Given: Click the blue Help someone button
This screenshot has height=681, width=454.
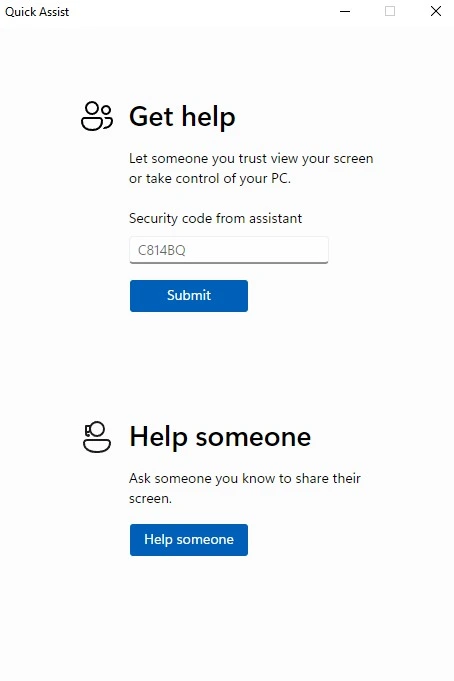Looking at the screenshot, I should (x=189, y=540).
